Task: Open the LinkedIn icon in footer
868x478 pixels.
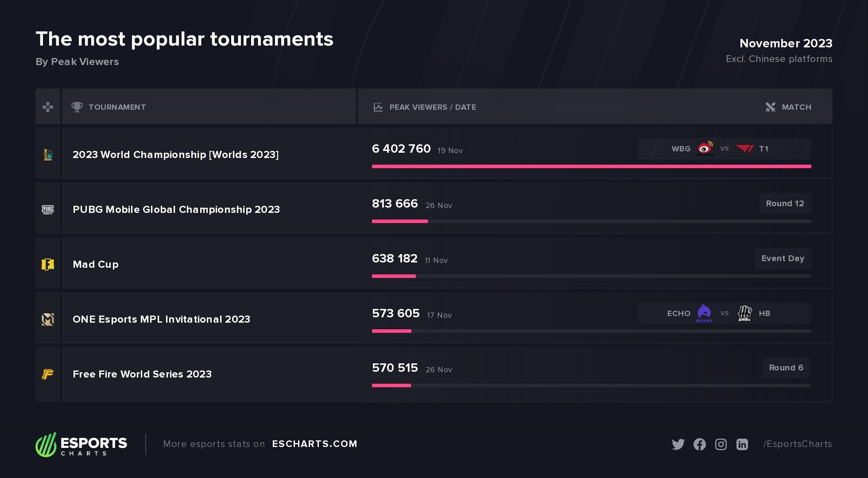Action: (742, 444)
